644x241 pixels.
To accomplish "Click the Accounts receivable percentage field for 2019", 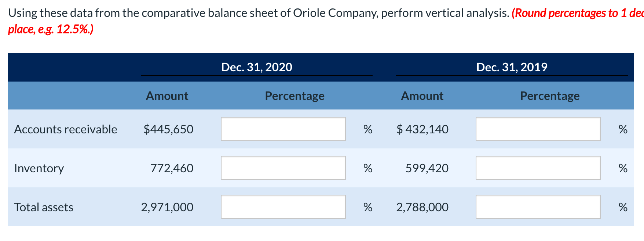I will [538, 129].
